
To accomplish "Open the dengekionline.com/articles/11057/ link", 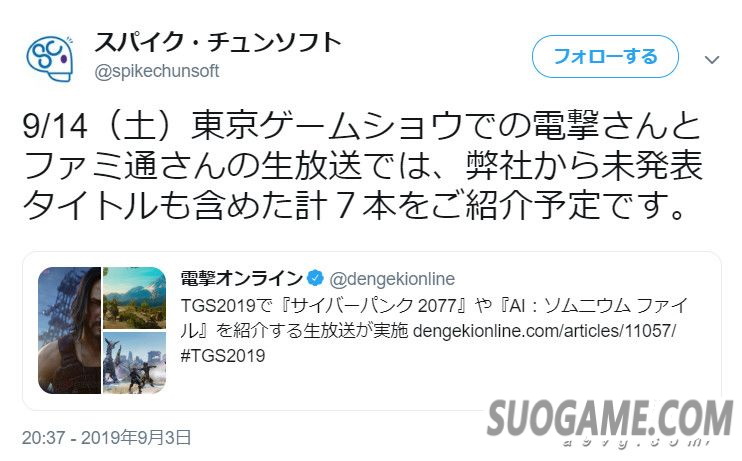I will (x=544, y=330).
